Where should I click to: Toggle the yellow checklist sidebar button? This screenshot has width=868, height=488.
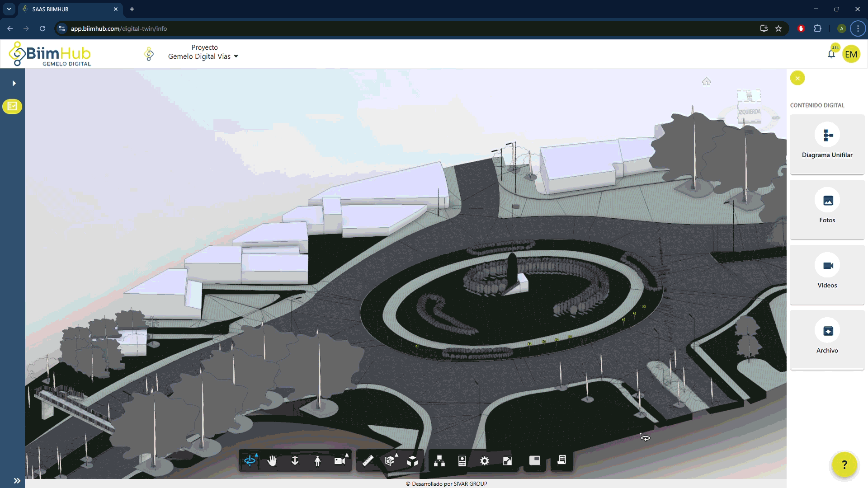(x=12, y=106)
